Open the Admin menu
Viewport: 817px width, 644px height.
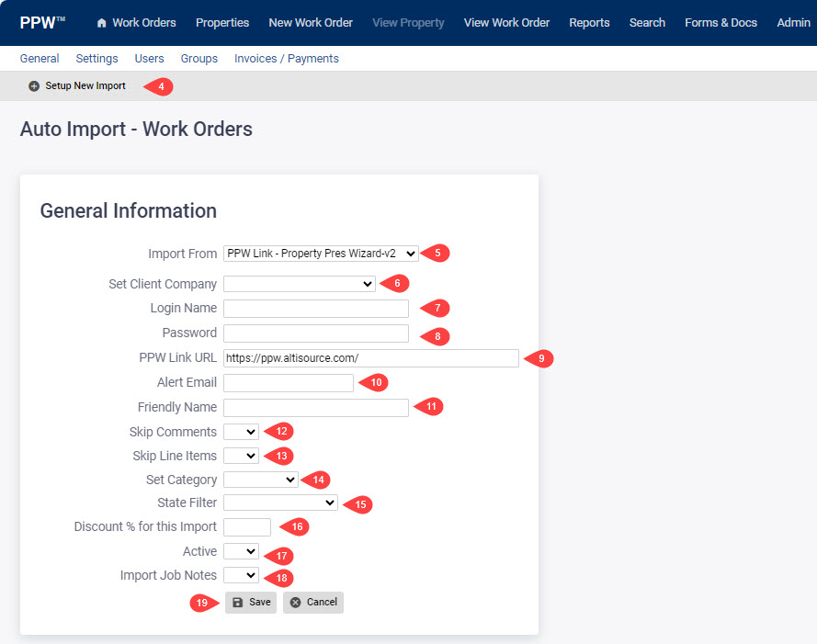793,22
